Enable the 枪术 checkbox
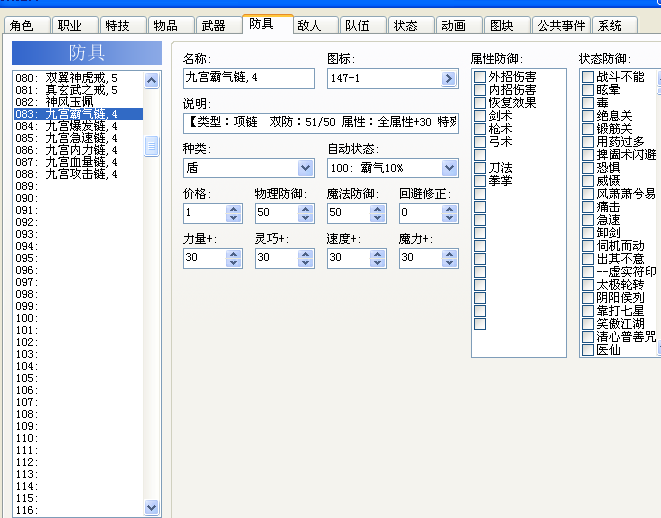The height and width of the screenshot is (518, 661). point(480,129)
